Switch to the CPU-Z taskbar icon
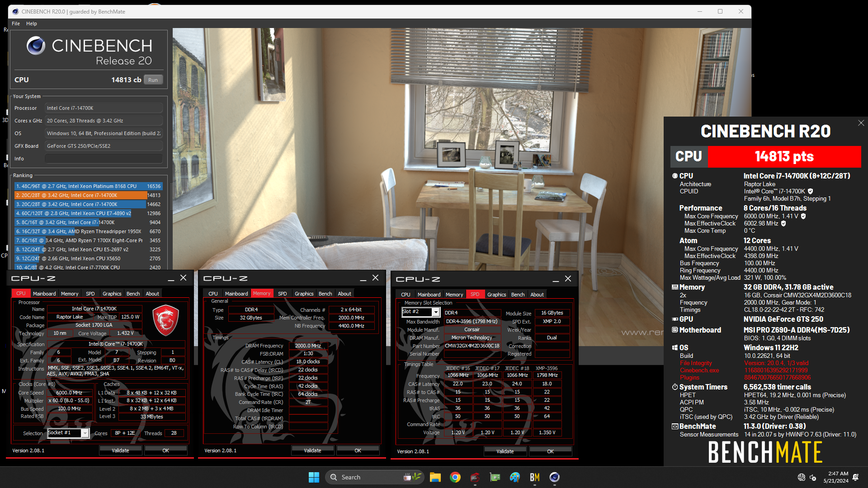This screenshot has height=488, width=868. point(475,477)
